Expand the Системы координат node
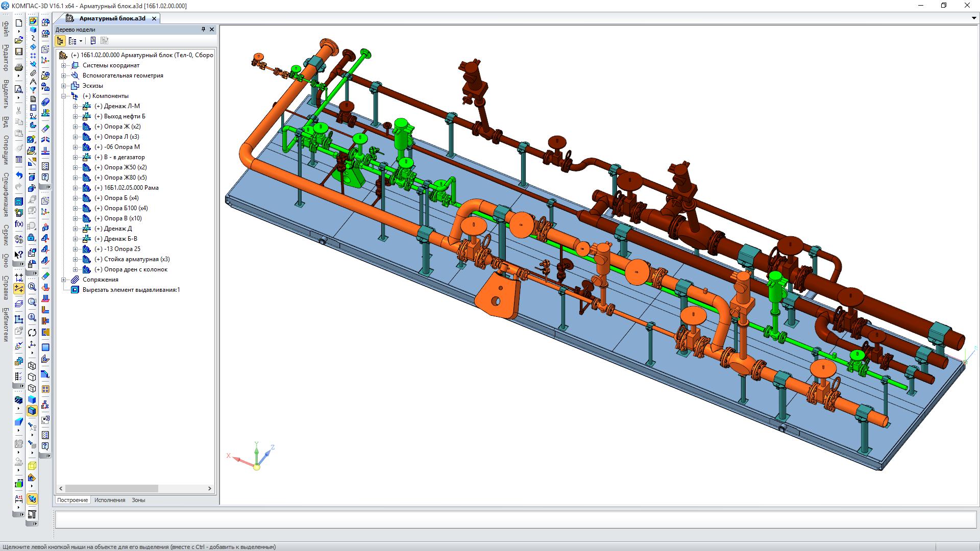Screen dimensions: 980x551 [64, 65]
